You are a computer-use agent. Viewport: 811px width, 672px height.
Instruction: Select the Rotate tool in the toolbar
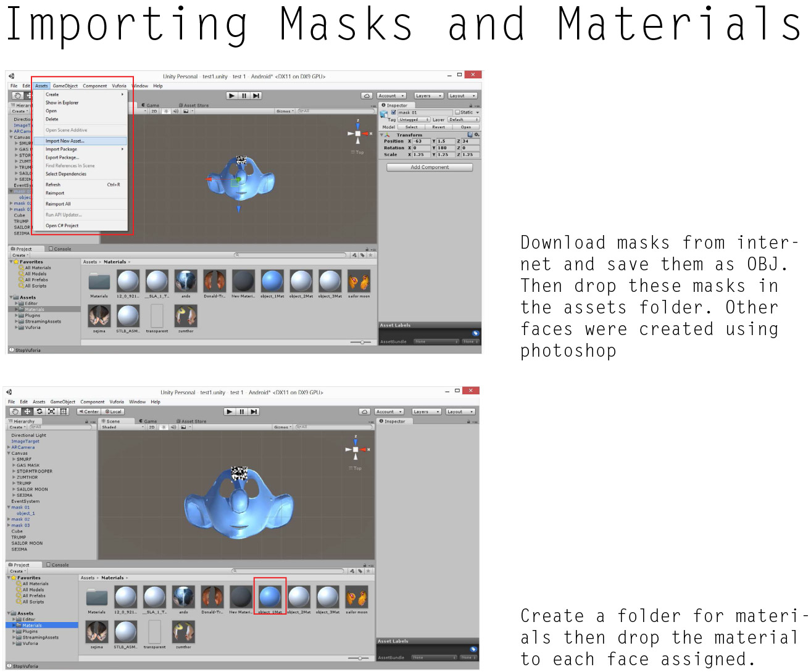click(x=38, y=412)
